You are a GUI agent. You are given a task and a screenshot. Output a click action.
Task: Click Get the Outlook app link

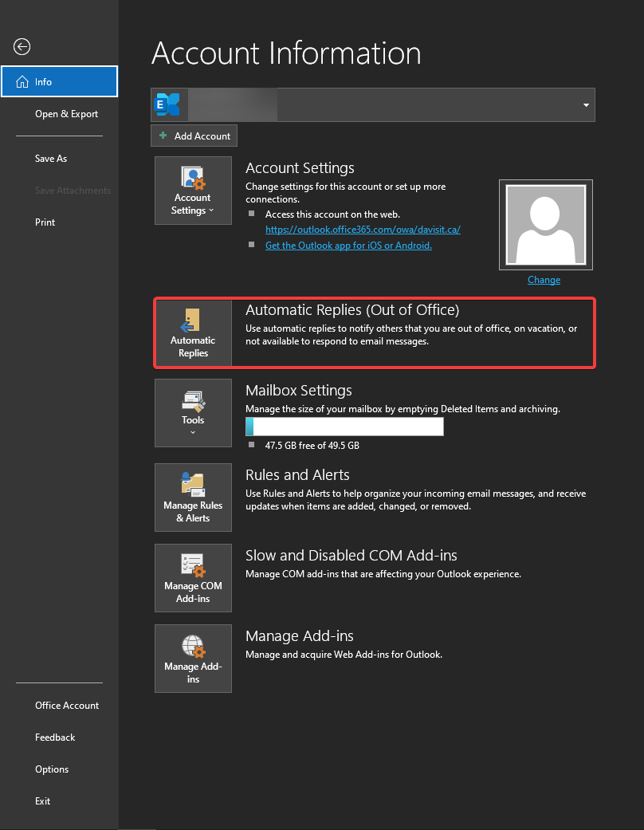click(348, 246)
